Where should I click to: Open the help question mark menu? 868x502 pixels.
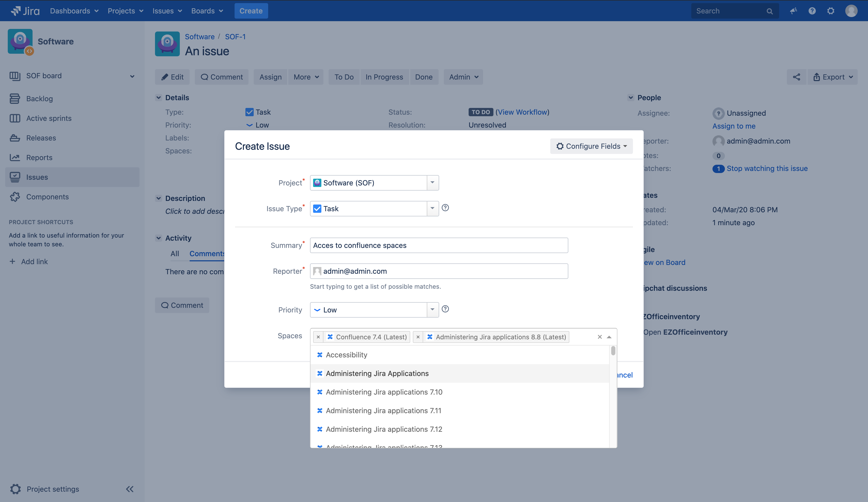tap(812, 11)
